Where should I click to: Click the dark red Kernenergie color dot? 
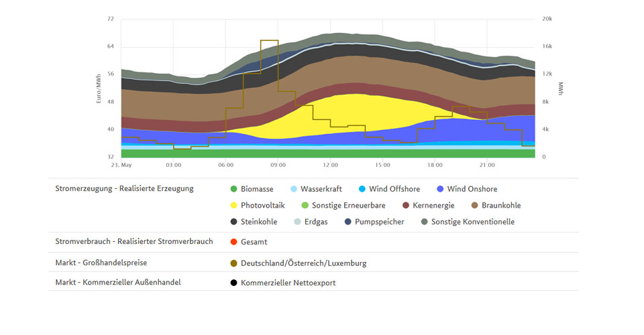point(406,206)
